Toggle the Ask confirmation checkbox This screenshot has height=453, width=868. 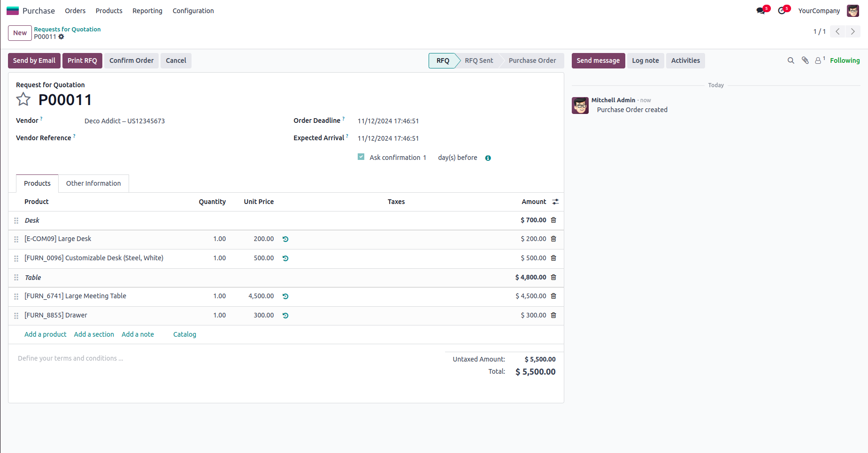pyautogui.click(x=361, y=157)
